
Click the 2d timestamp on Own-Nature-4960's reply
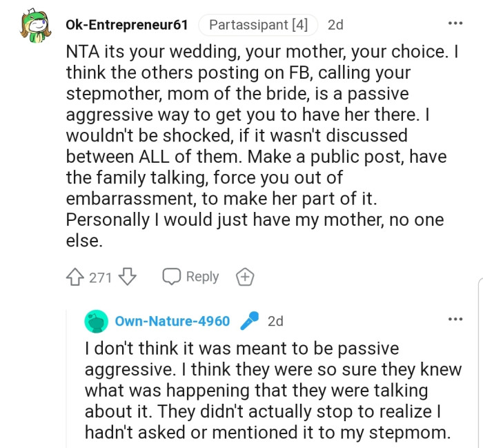point(275,321)
